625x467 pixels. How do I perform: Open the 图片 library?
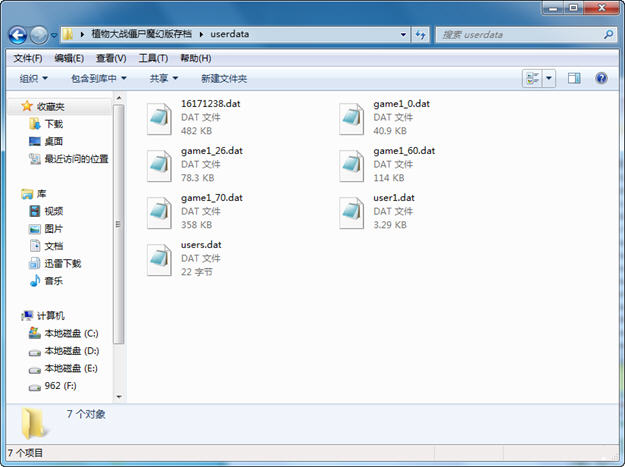pyautogui.click(x=54, y=229)
